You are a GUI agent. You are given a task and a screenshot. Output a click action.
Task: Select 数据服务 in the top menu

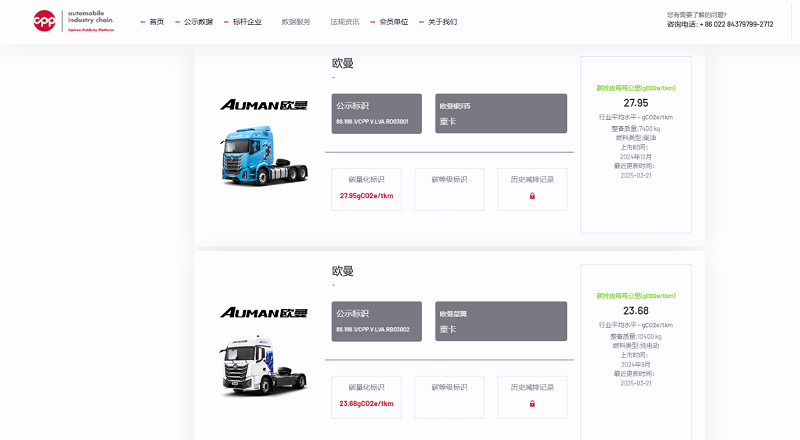pyautogui.click(x=296, y=22)
